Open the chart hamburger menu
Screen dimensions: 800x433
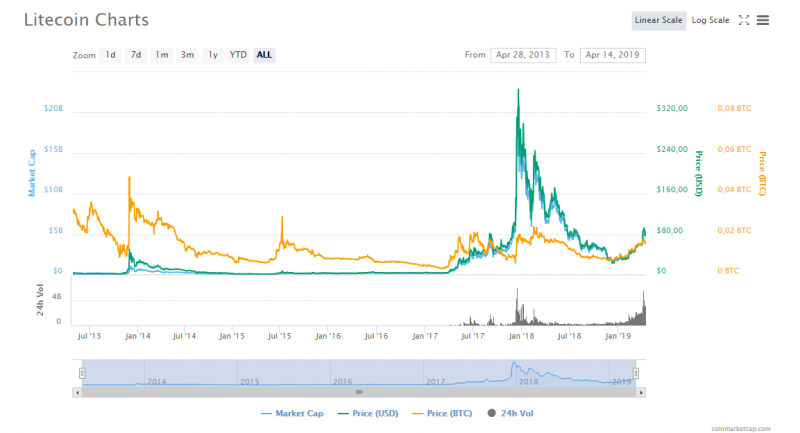coord(763,20)
